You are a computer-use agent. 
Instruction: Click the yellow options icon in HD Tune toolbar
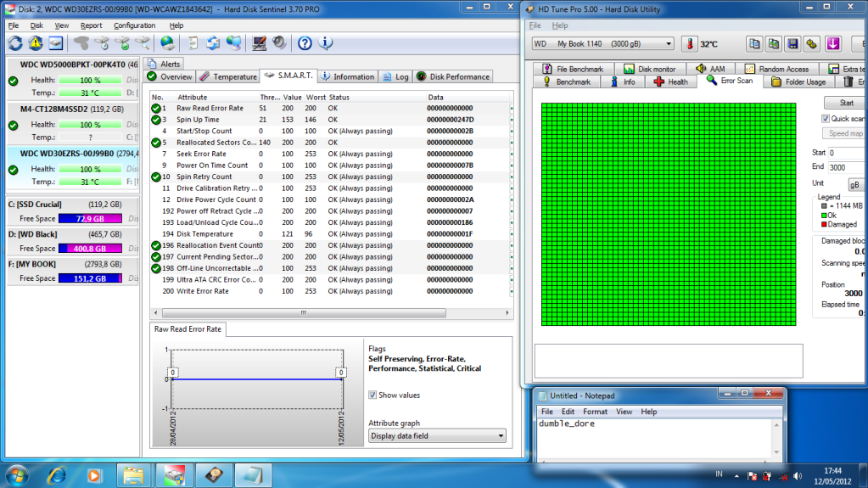812,44
